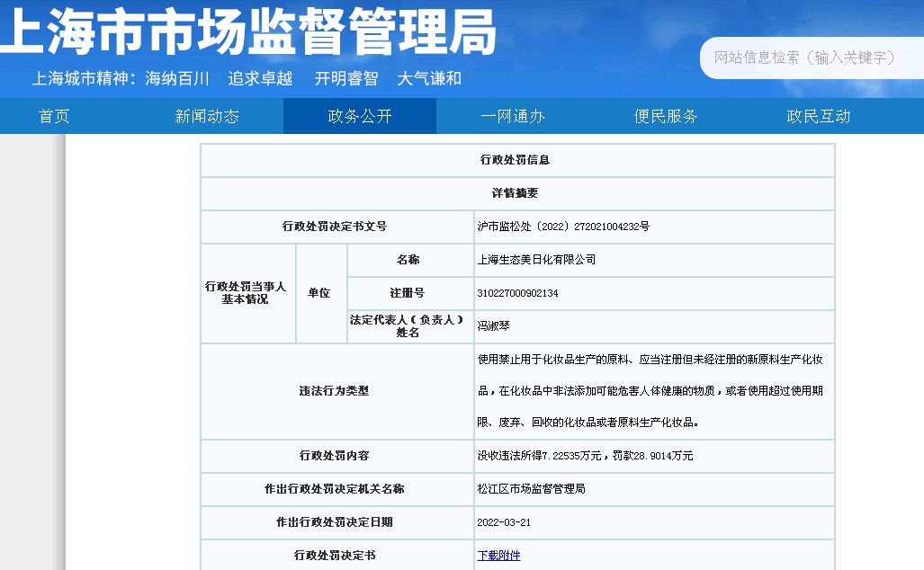Click the slogan 海纳百川
Image resolution: width=924 pixels, height=570 pixels.
point(177,78)
